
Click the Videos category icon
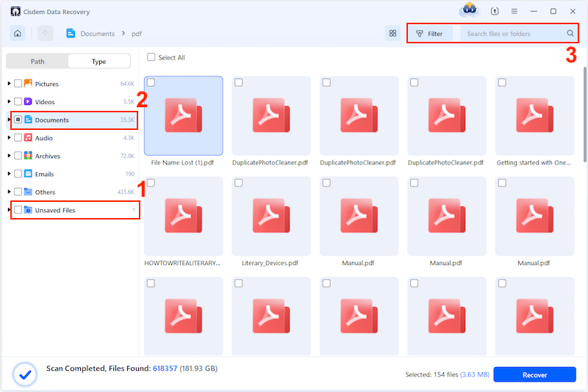28,101
